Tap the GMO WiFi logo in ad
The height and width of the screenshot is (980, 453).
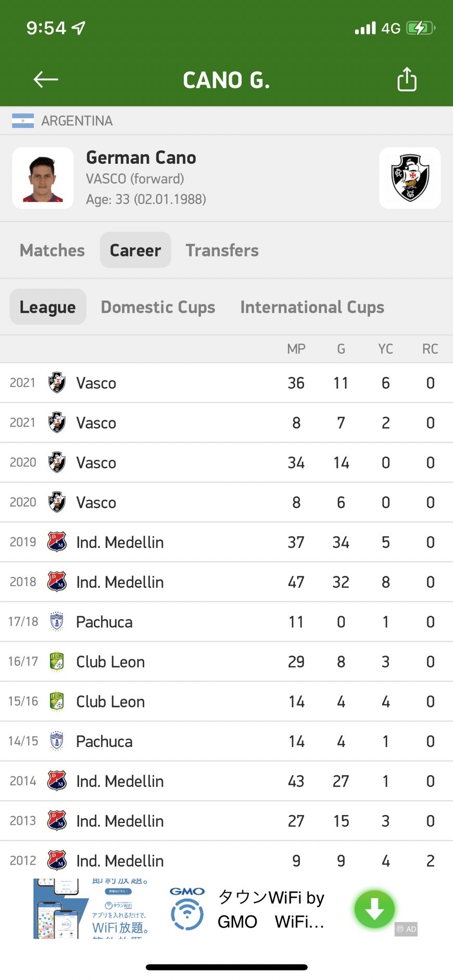[x=187, y=909]
